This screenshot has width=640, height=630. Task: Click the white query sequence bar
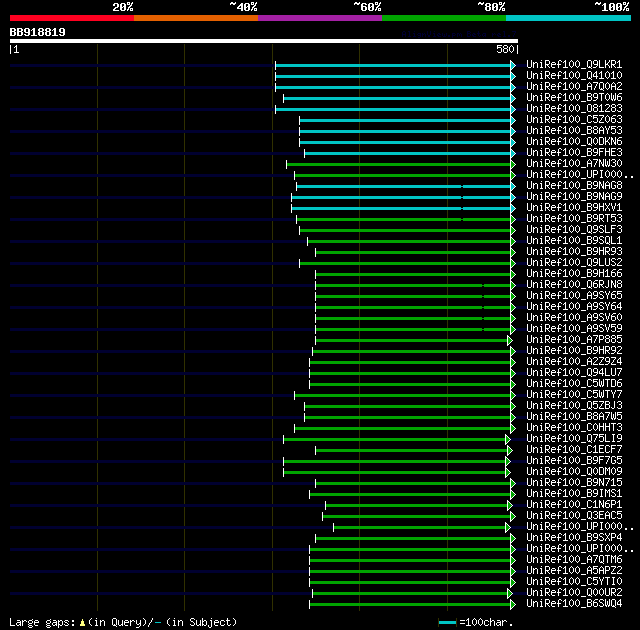tap(264, 41)
